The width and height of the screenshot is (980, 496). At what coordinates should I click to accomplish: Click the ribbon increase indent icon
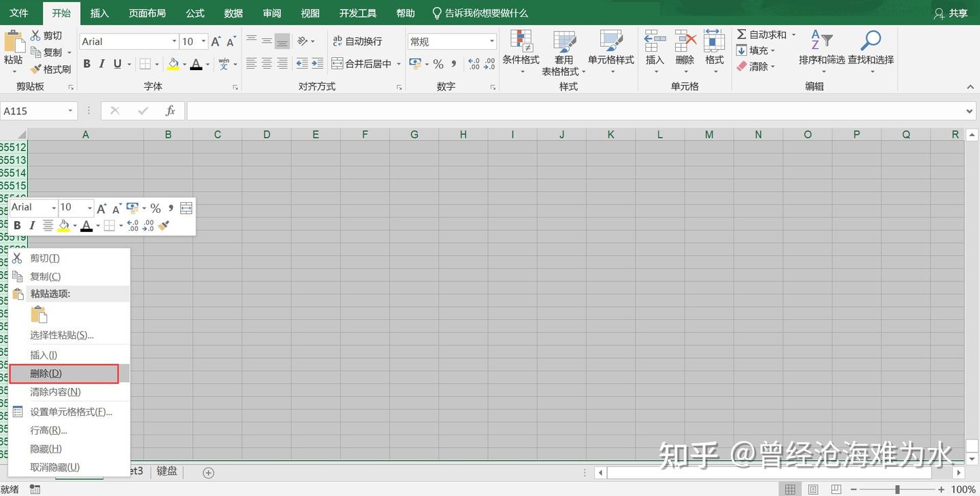[318, 64]
